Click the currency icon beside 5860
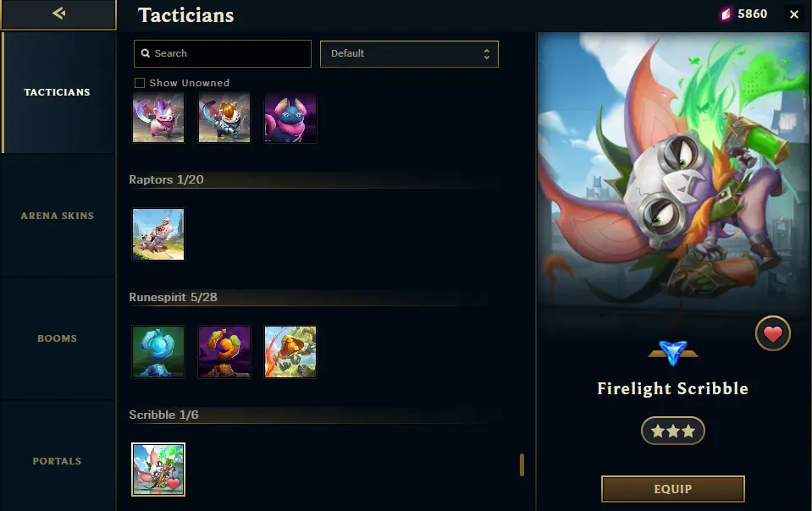Image resolution: width=812 pixels, height=511 pixels. coord(726,14)
